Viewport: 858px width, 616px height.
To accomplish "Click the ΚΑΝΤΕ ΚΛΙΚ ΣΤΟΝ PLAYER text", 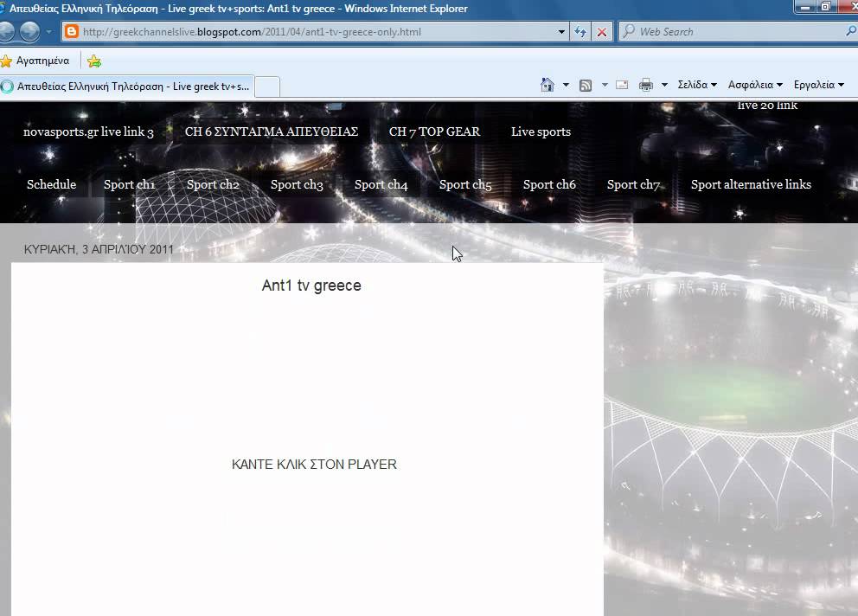I will 314,465.
